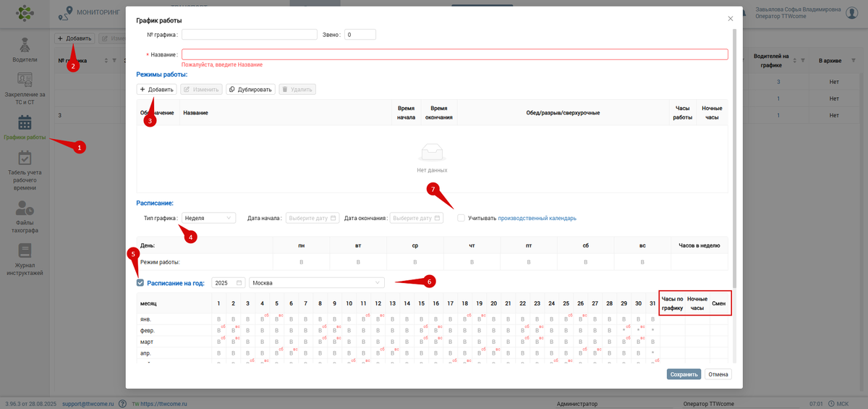Image resolution: width=868 pixels, height=409 pixels.
Task: Open the year 2025 picker
Action: (x=229, y=283)
